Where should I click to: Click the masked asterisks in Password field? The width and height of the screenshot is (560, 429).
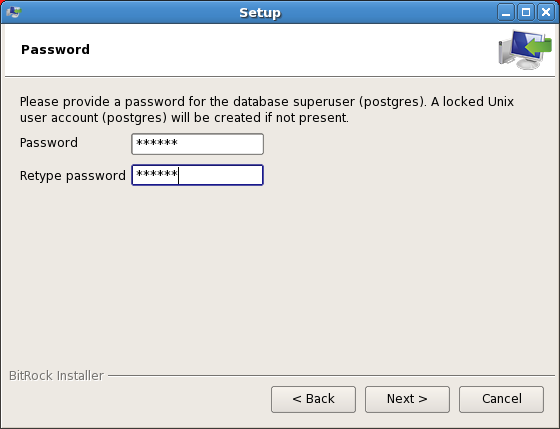157,143
